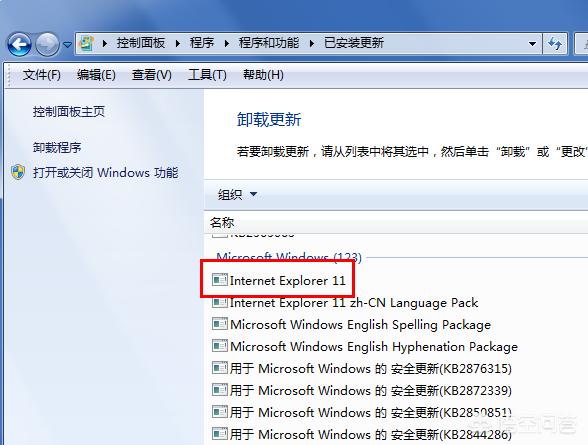Open the 帮助(H) menu
This screenshot has height=445, width=588.
[x=263, y=75]
